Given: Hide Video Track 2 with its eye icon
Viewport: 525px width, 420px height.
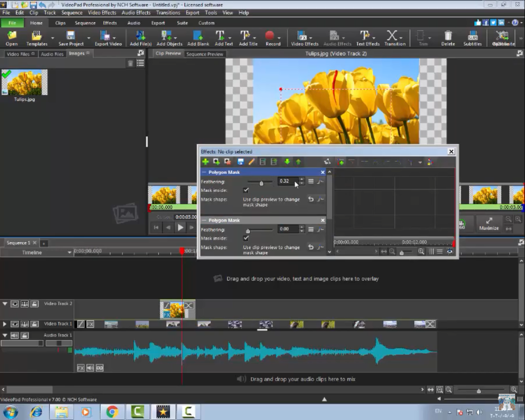Looking at the screenshot, I should [x=15, y=304].
